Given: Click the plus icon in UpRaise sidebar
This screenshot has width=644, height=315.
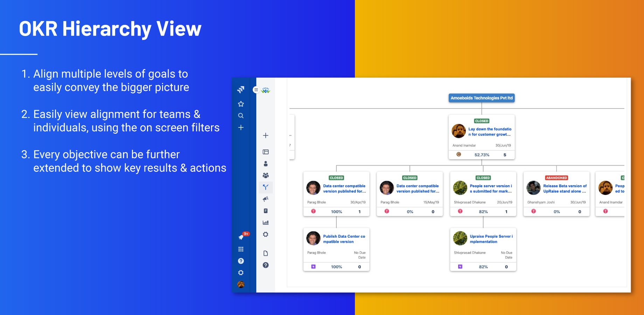Looking at the screenshot, I should 266,135.
